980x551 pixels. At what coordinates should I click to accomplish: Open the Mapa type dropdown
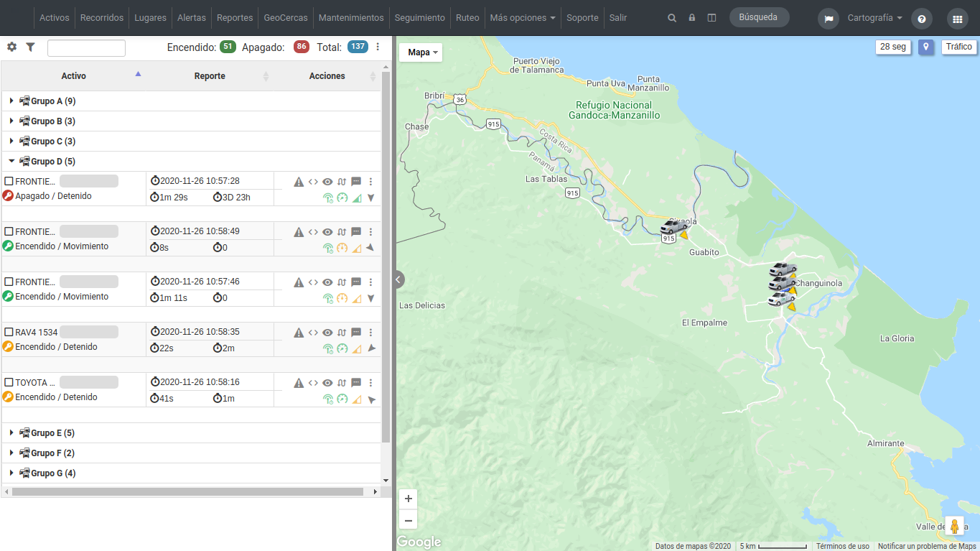coord(421,52)
